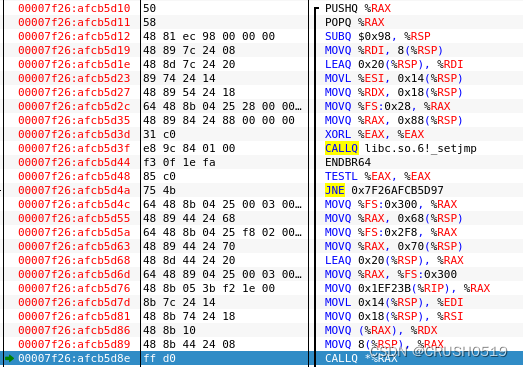Screen dimensions: 523x367
Task: Select MOVQ %RAX, 0x68(%RSP) instruction
Action: point(394,218)
